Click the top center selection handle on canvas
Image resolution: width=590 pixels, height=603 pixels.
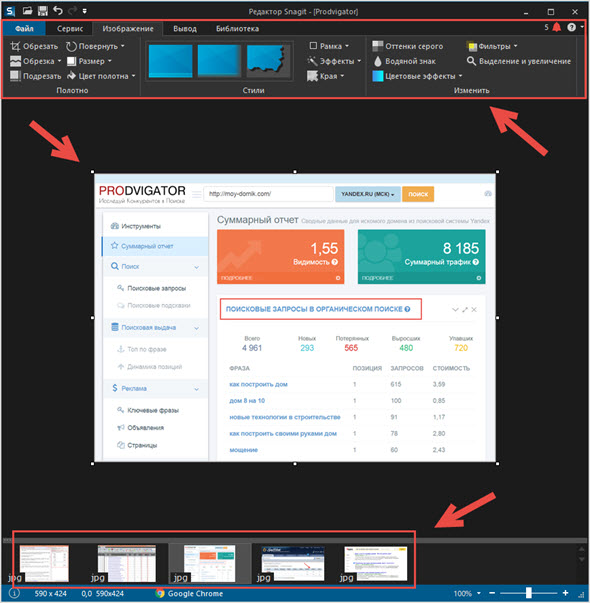[295, 172]
